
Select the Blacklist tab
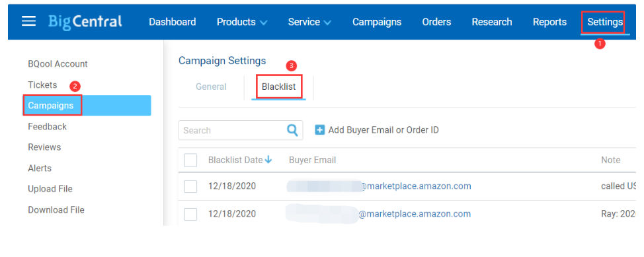[279, 87]
